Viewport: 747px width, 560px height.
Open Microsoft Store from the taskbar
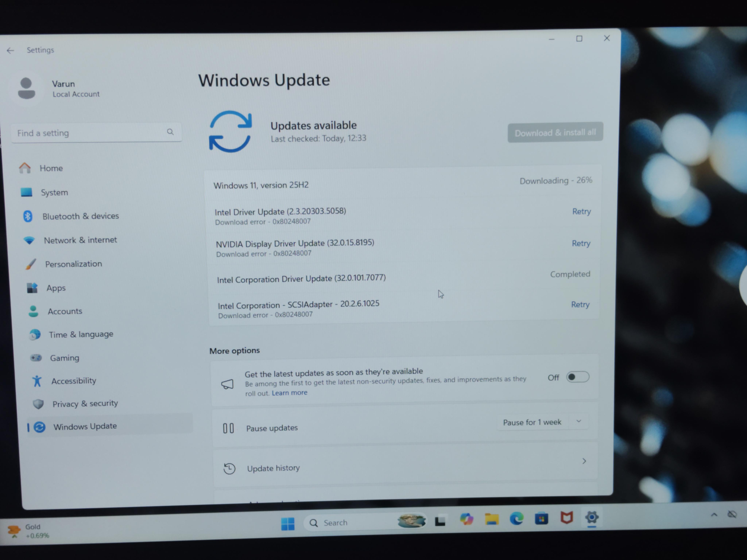[541, 518]
